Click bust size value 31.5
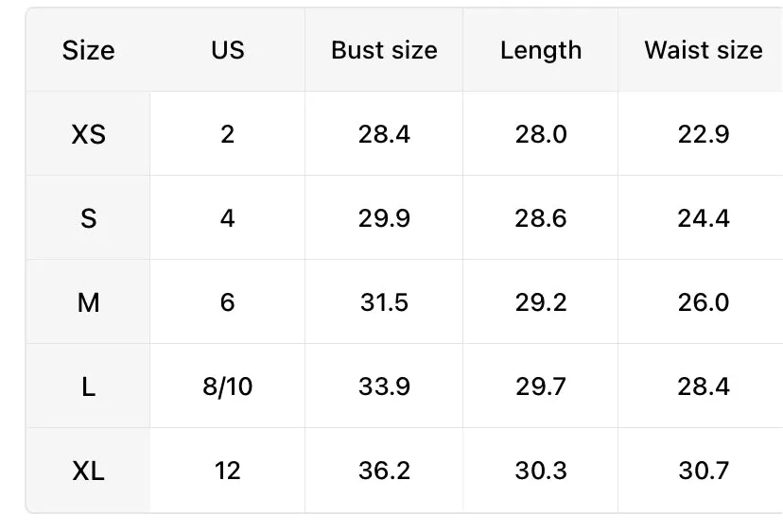Image resolution: width=783 pixels, height=532 pixels. pos(384,302)
